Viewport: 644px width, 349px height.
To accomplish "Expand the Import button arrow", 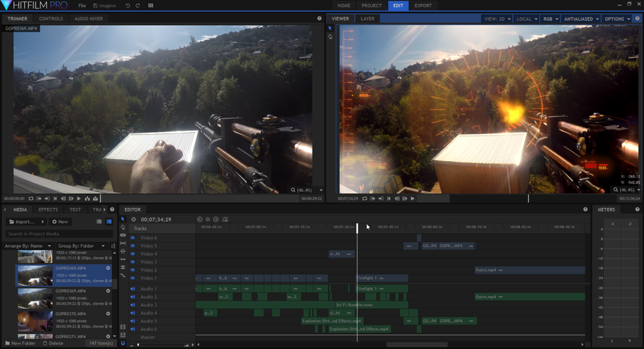I will pyautogui.click(x=43, y=222).
